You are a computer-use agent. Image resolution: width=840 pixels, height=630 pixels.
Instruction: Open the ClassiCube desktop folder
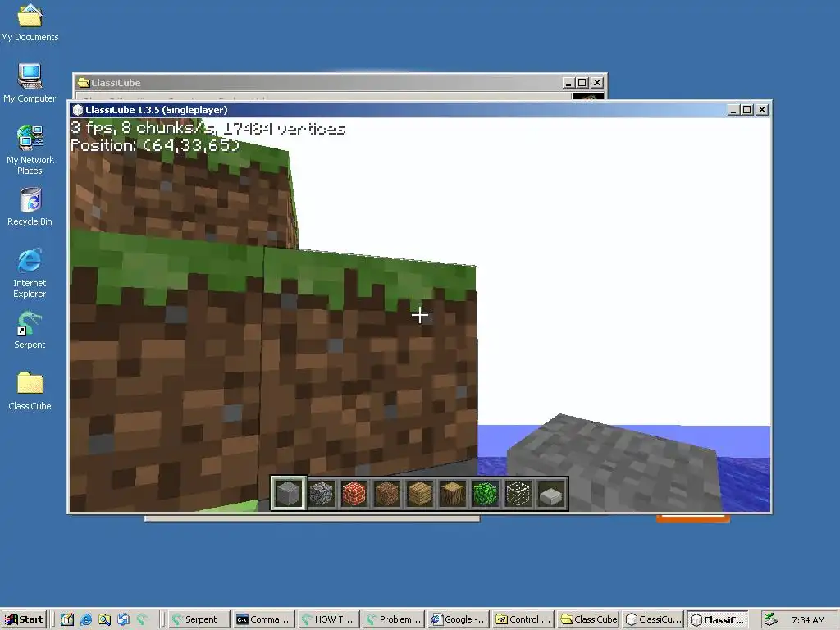tap(30, 391)
